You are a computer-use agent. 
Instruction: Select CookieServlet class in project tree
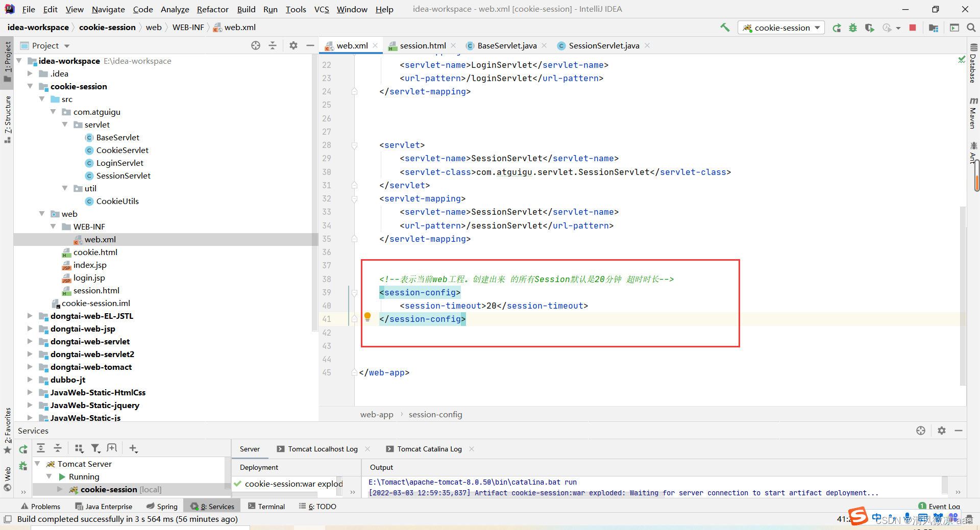point(122,150)
